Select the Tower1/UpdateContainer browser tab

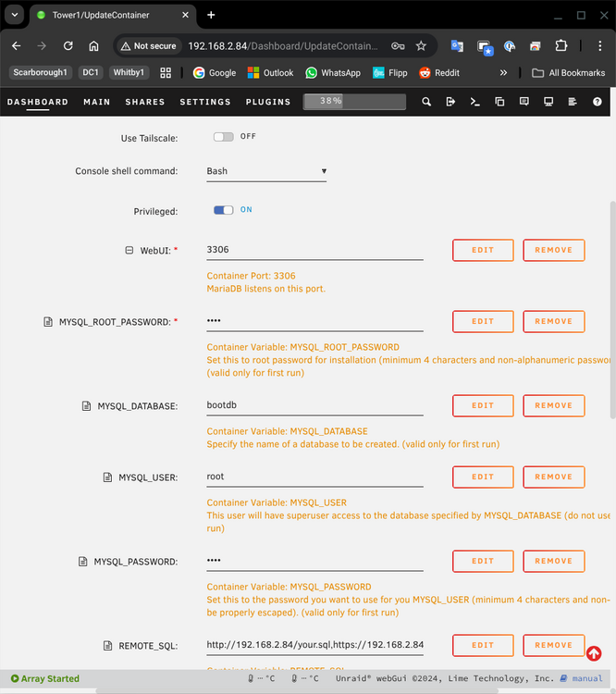click(x=113, y=15)
